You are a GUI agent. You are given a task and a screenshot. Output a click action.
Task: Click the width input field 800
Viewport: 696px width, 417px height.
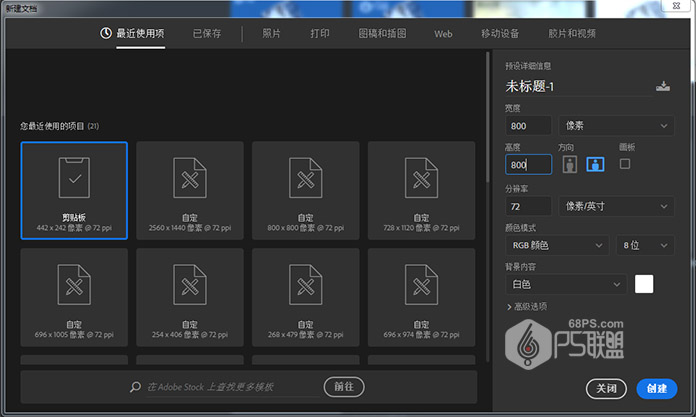point(529,126)
